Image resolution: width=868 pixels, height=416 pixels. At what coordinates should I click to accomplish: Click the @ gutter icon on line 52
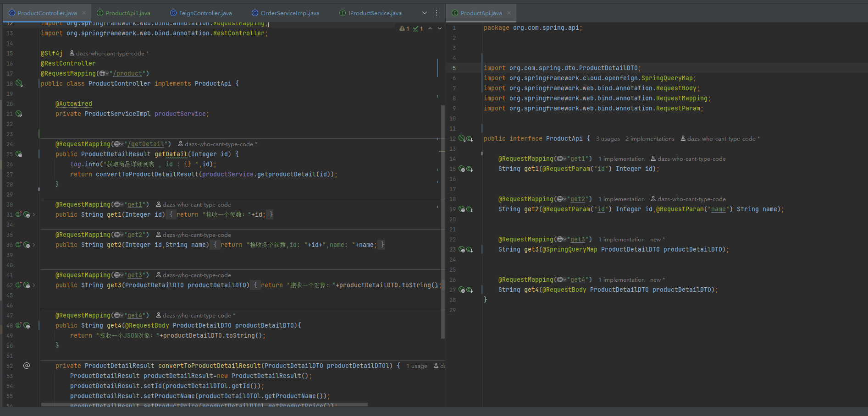27,366
